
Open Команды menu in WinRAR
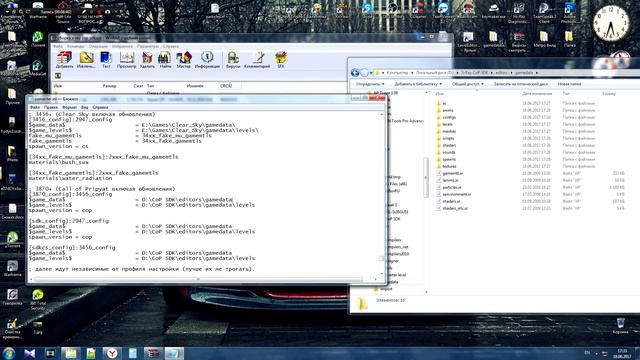(x=76, y=47)
